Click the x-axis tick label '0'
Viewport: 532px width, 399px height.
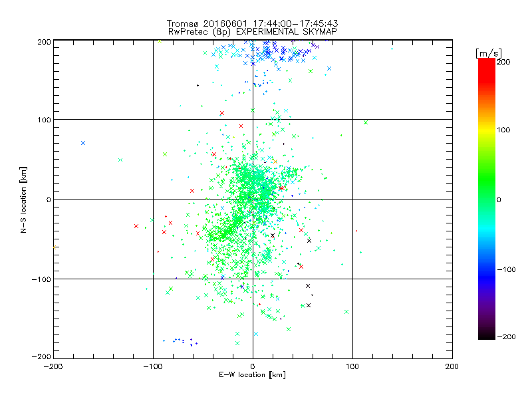coord(253,366)
